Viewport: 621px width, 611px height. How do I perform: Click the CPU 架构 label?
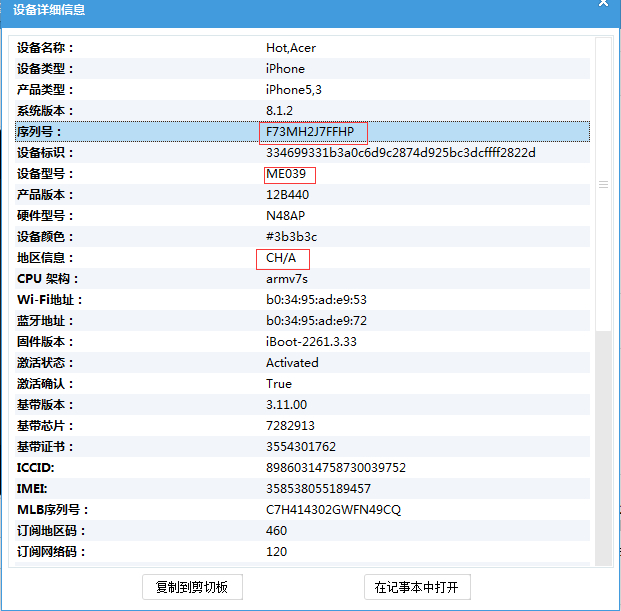click(47, 279)
